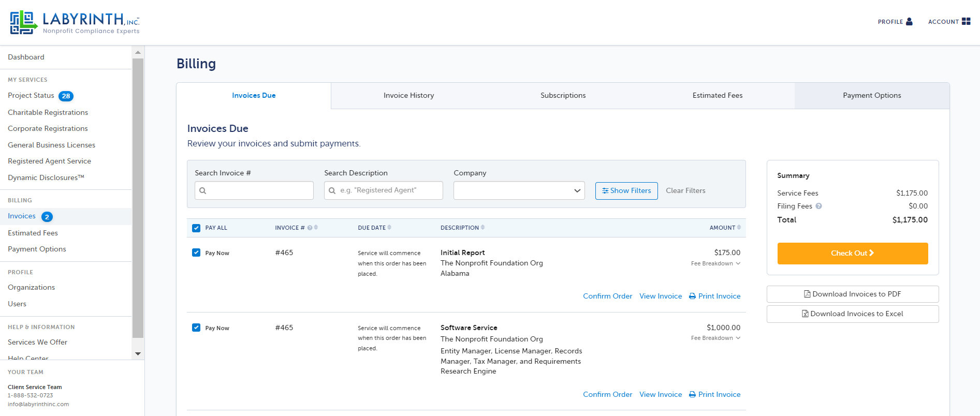Click the Show Filters button
The height and width of the screenshot is (416, 980).
pyautogui.click(x=626, y=191)
